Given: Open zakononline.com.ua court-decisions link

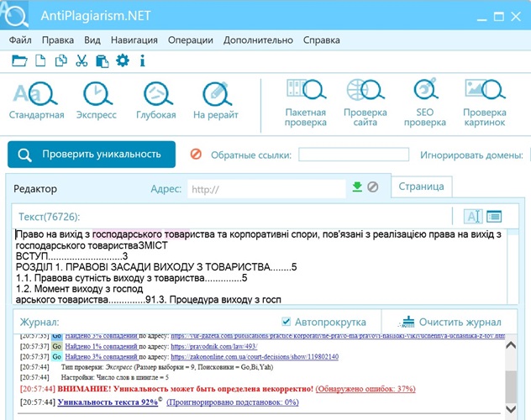Looking at the screenshot, I should click(255, 357).
